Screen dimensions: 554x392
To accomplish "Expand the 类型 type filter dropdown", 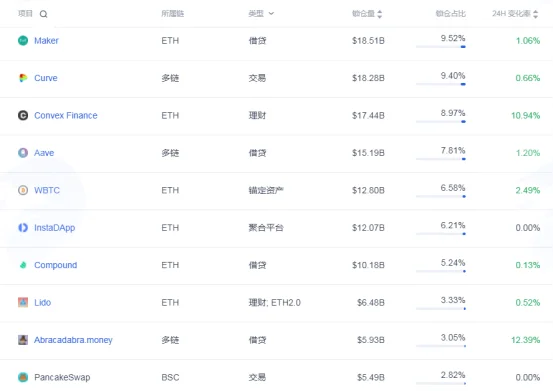I will point(271,14).
